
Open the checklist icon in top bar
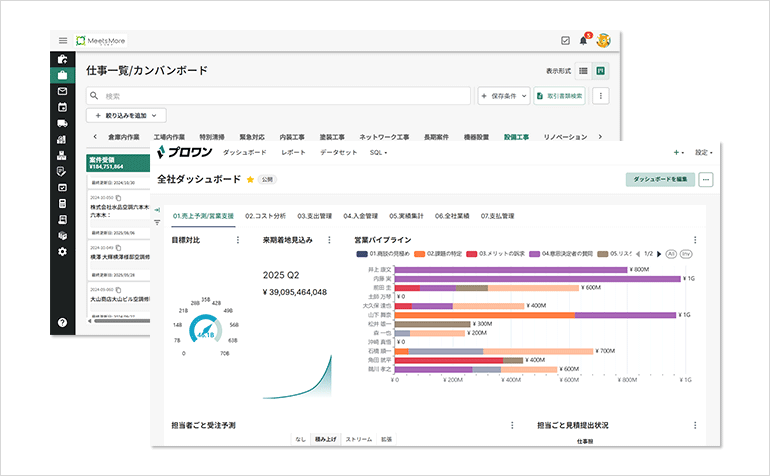(564, 41)
